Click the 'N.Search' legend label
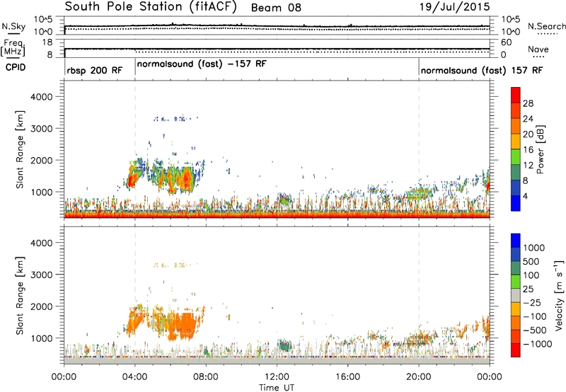The width and height of the screenshot is (566, 392). [x=546, y=26]
